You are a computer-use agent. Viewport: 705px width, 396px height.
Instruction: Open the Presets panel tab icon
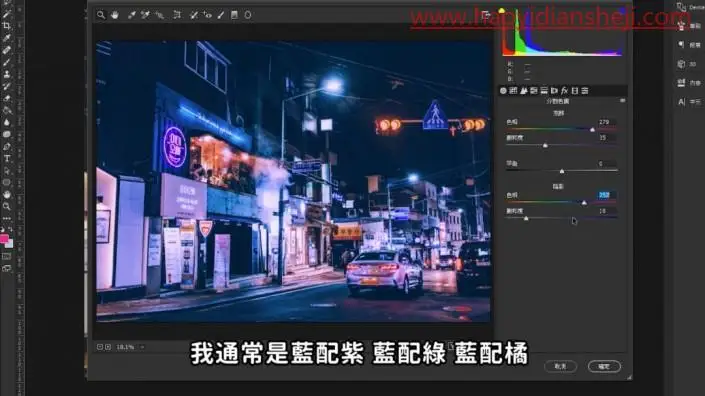585,91
